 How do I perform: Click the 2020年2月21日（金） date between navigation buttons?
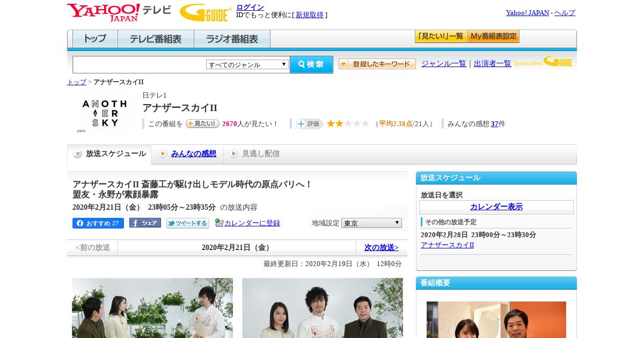pos(237,247)
